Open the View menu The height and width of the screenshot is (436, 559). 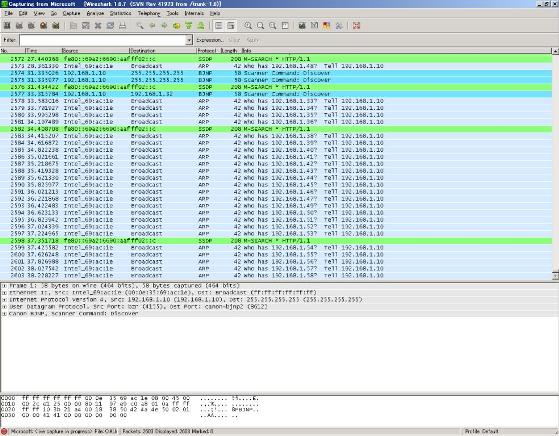pyautogui.click(x=39, y=13)
